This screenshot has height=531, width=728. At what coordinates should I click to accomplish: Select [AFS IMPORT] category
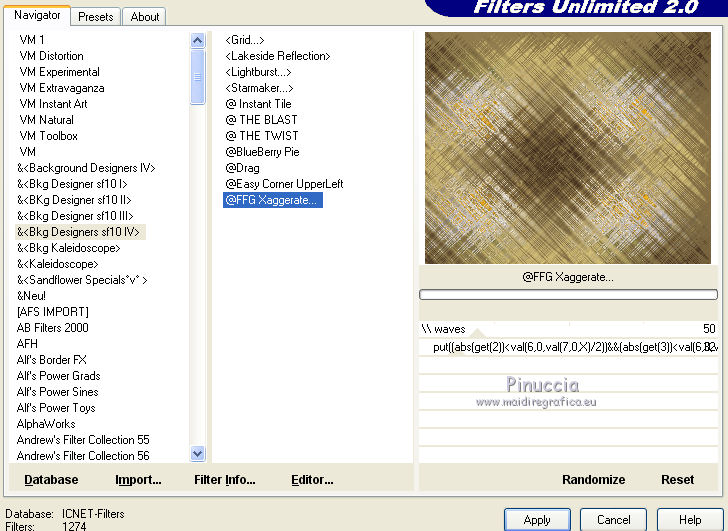coord(52,312)
